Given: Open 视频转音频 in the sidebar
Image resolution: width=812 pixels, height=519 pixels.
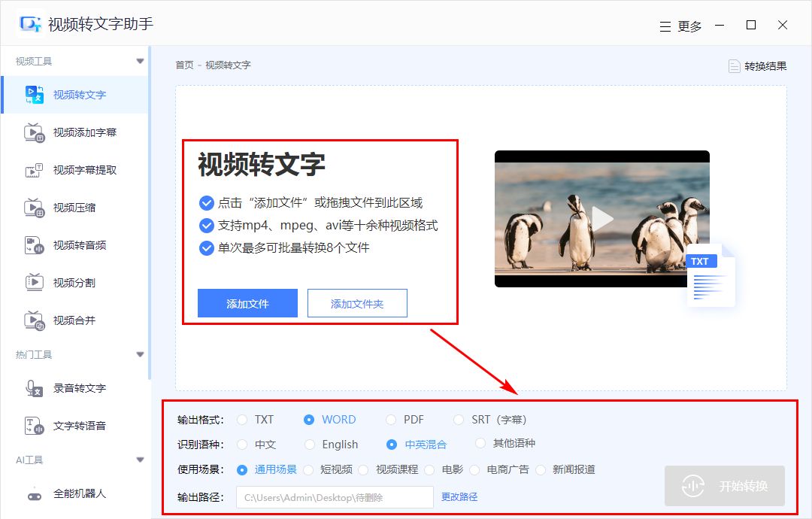Looking at the screenshot, I should point(74,245).
